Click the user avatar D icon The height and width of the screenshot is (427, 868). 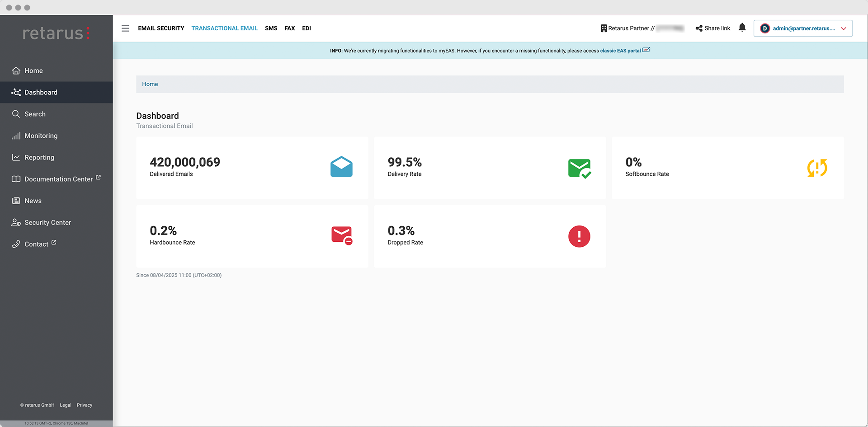pyautogui.click(x=765, y=28)
